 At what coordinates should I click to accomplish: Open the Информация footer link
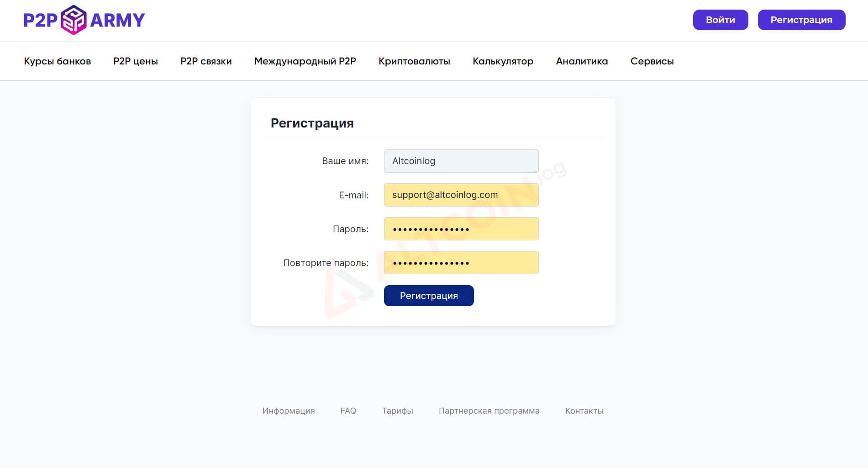289,411
